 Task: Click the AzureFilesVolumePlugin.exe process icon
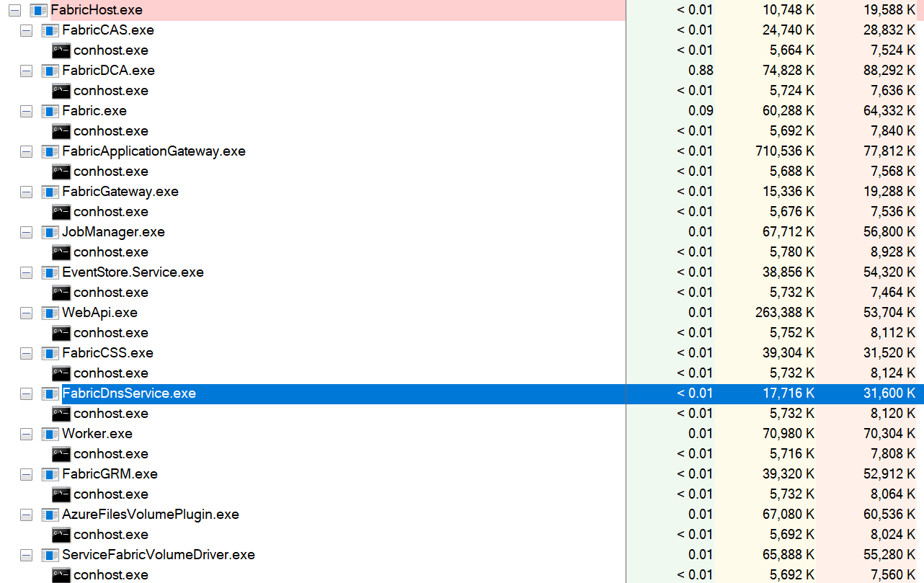pos(50,515)
